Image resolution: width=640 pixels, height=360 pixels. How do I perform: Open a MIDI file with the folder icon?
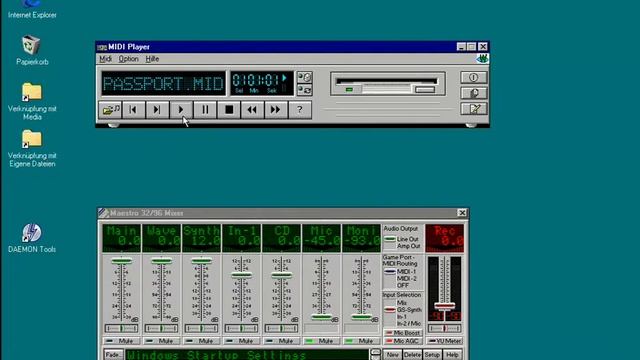[110, 110]
